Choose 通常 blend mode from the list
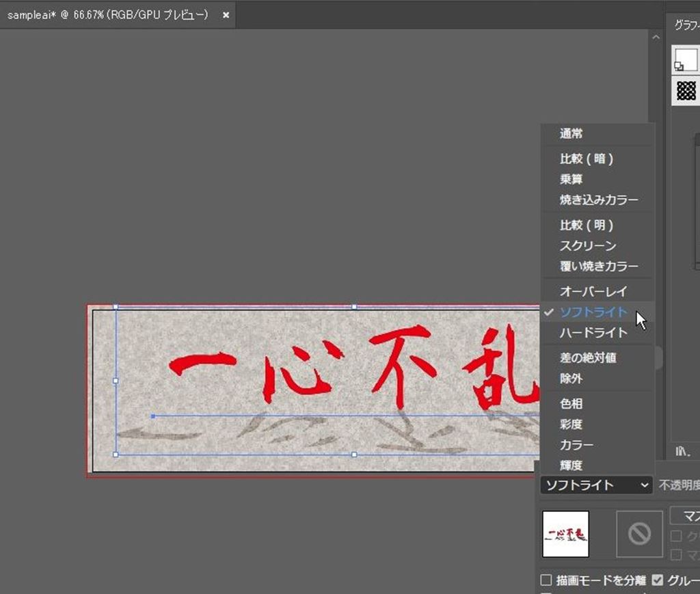Image resolution: width=700 pixels, height=594 pixels. 571,134
